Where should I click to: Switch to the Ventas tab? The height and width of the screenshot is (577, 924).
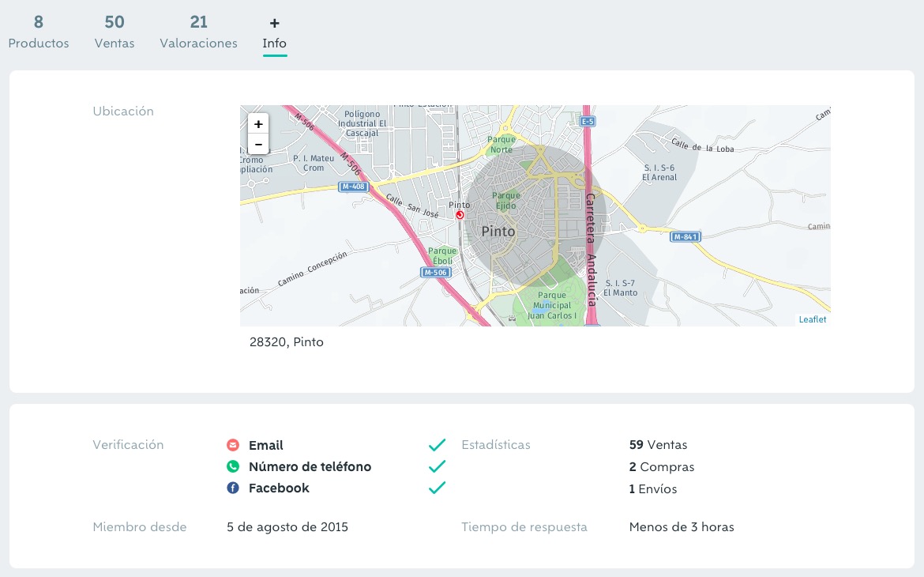(x=115, y=32)
